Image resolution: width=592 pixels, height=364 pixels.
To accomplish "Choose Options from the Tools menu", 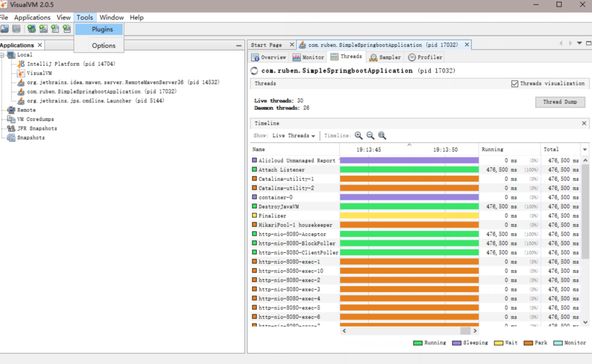I will (x=104, y=46).
